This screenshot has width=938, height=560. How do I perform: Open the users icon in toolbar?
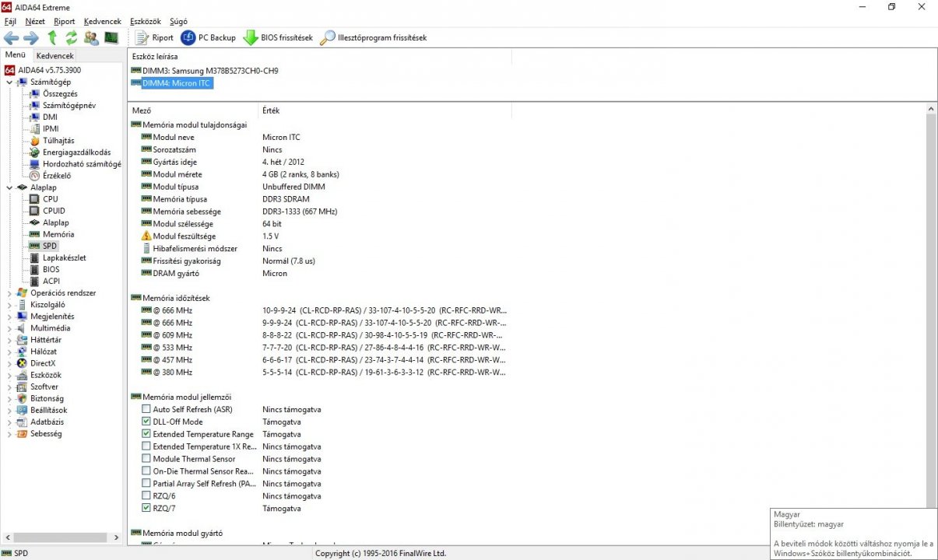pos(91,37)
